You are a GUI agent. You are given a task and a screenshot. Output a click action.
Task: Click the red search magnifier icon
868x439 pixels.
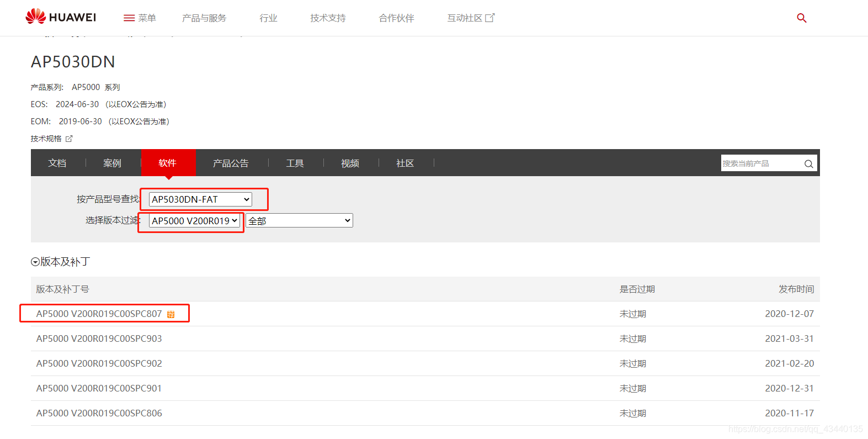coord(802,18)
